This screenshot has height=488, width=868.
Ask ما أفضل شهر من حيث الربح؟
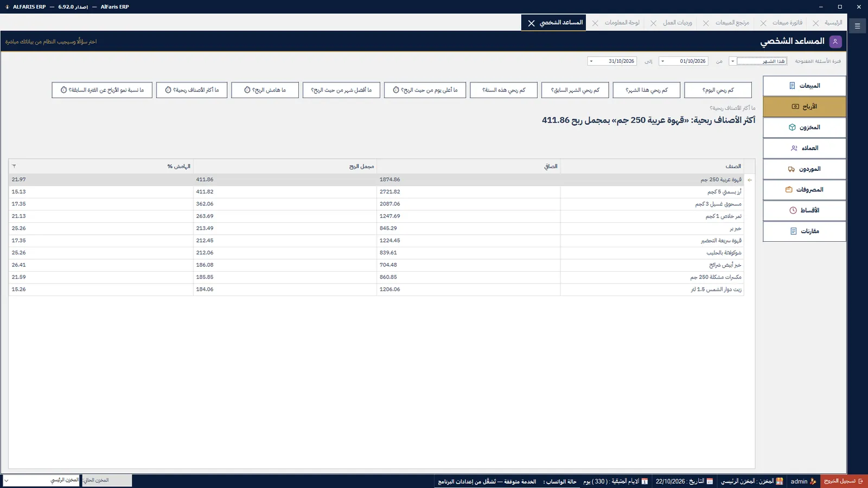click(x=341, y=90)
